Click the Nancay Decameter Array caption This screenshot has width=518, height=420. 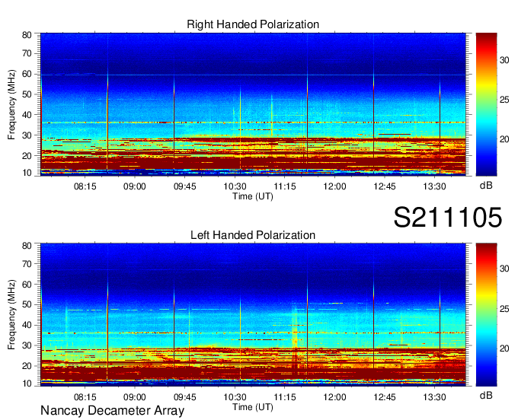[x=112, y=410]
